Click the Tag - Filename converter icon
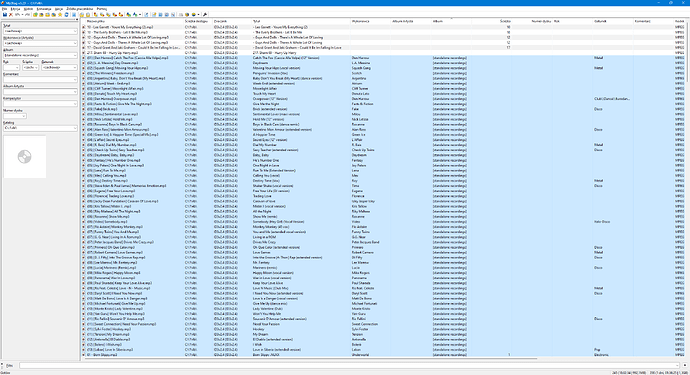Image resolution: width=690 pixels, height=375 pixels. pos(95,15)
